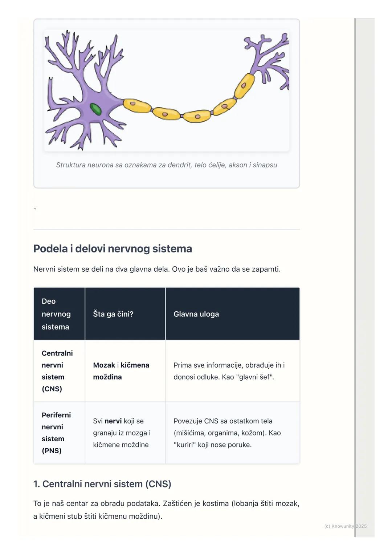The width and height of the screenshot is (392, 555).
Task: Select the "Centralni nervni sistem (CNS)" table cell
Action: [57, 371]
